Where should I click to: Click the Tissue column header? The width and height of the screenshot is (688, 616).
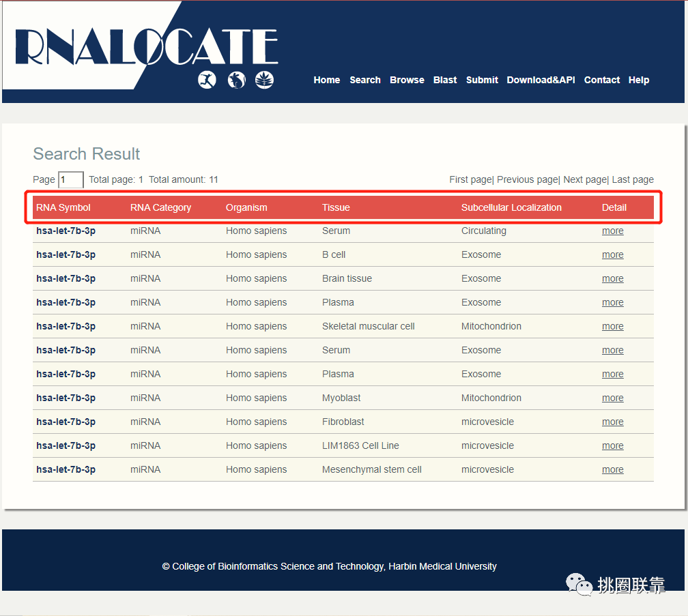point(336,207)
